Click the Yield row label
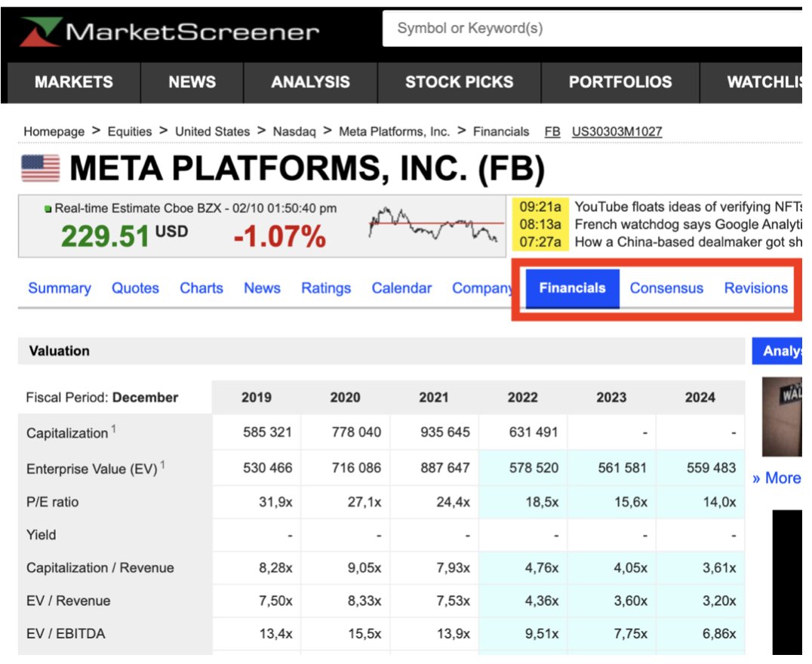The height and width of the screenshot is (664, 812). pos(41,535)
